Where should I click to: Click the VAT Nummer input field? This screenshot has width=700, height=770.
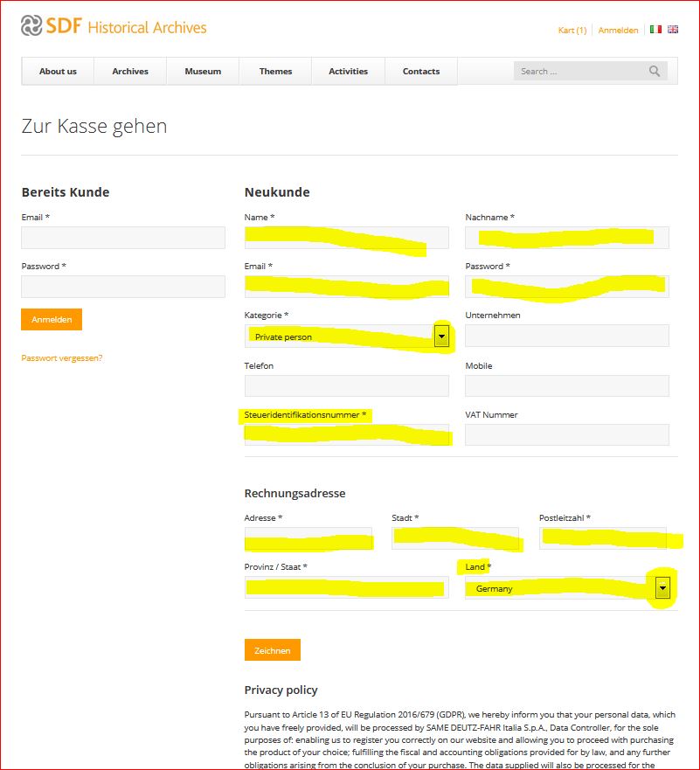566,435
